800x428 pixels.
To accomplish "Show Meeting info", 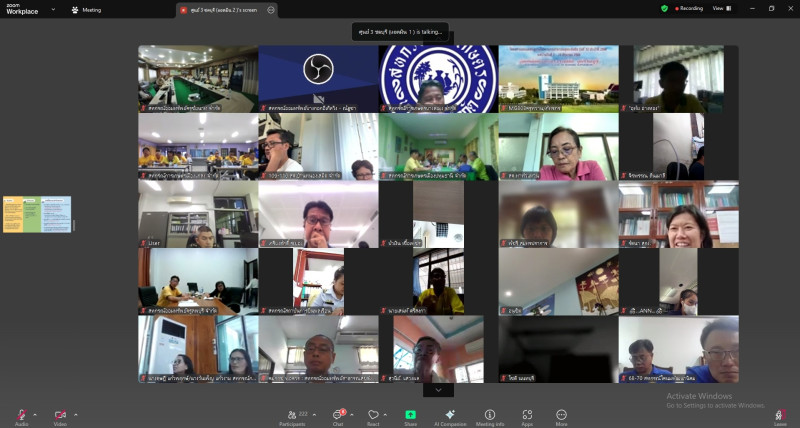I will (x=490, y=417).
